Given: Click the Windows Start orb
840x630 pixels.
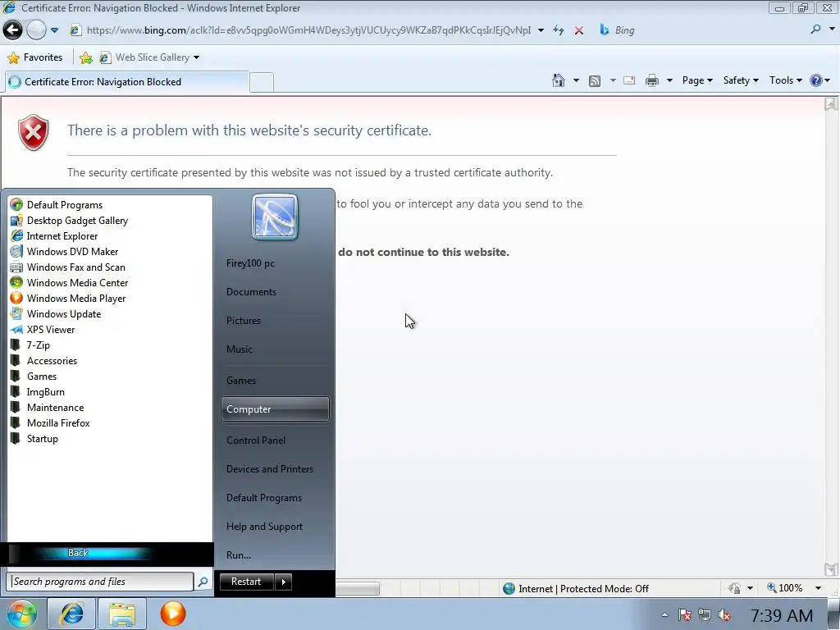Looking at the screenshot, I should 21,614.
